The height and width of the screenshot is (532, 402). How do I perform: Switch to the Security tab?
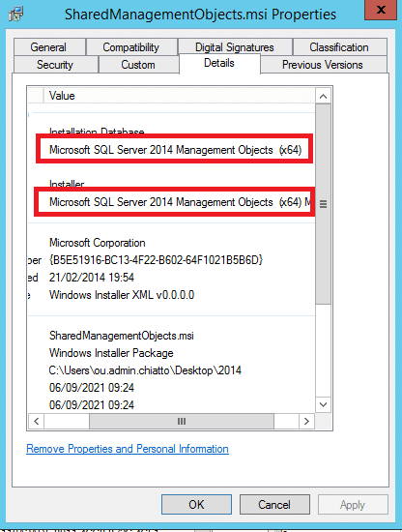pyautogui.click(x=56, y=65)
